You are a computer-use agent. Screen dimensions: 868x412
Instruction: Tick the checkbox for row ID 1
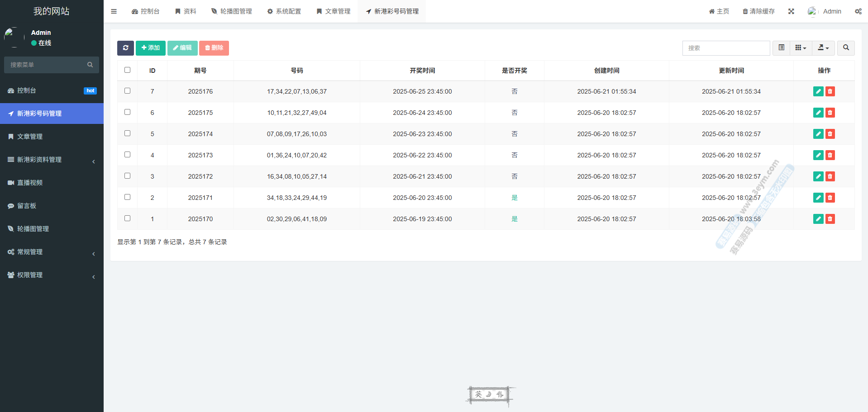[127, 218]
